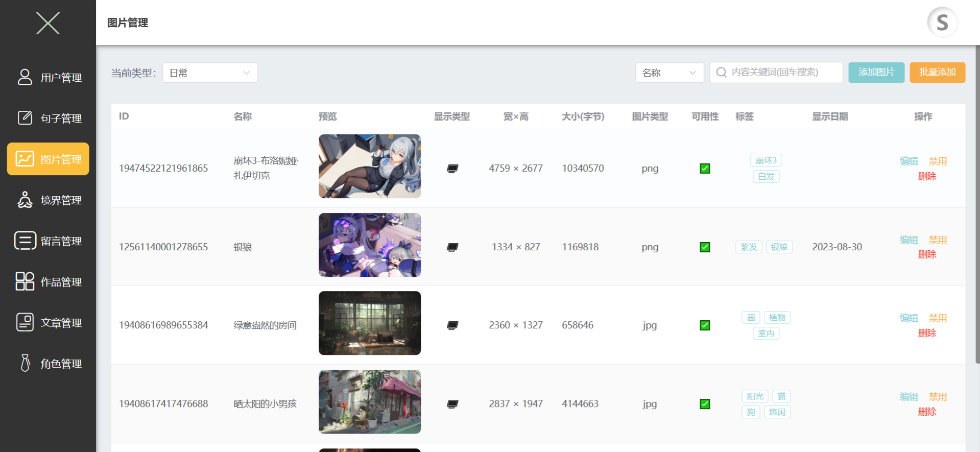
Task: Toggle availability checkbox for 晒太阳的小男孩 row
Action: 705,404
